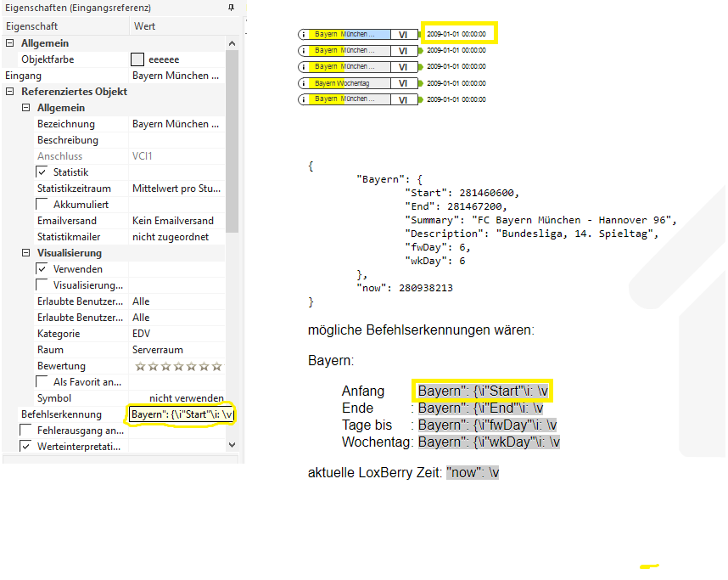
Task: Select the Bayern Wochentag virtual input block
Action: pos(358,83)
